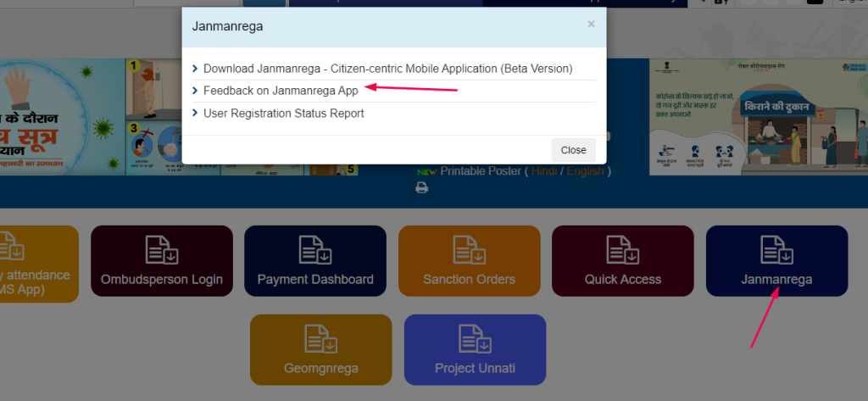The height and width of the screenshot is (401, 868).
Task: Open User Registration Status Report link
Action: click(x=283, y=114)
